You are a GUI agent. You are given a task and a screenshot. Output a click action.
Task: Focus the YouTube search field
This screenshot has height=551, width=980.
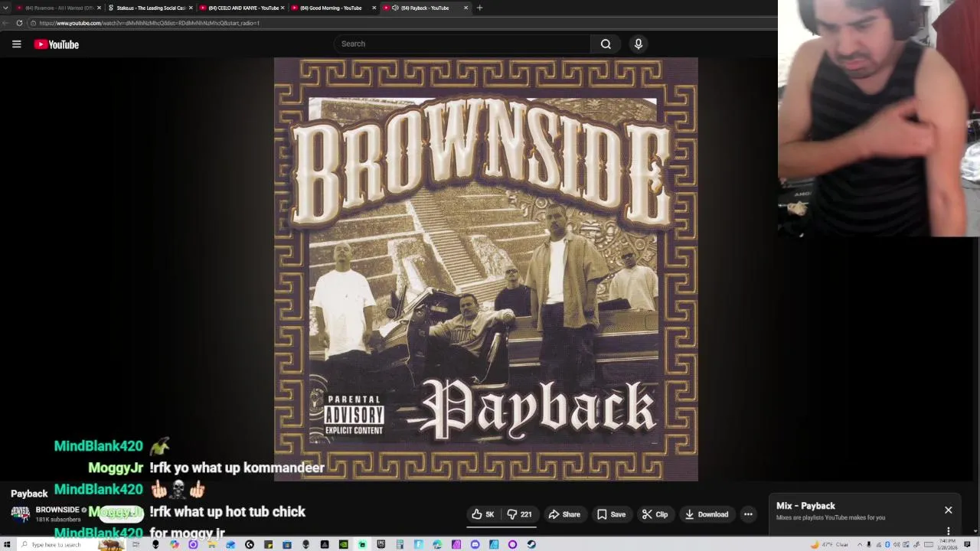462,44
